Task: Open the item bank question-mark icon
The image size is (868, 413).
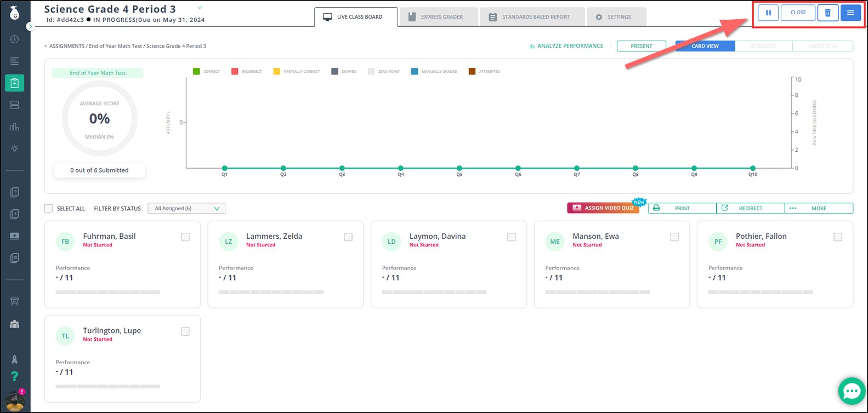Action: [x=14, y=192]
